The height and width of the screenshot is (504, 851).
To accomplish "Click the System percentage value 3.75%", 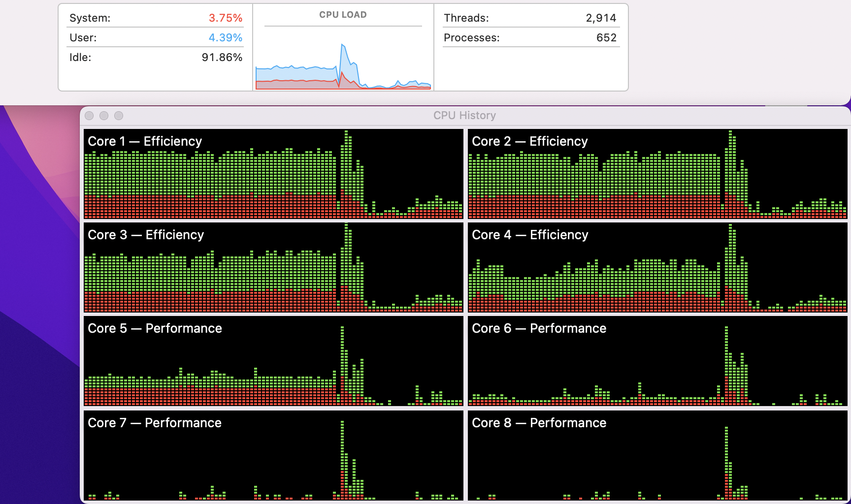I will point(226,18).
